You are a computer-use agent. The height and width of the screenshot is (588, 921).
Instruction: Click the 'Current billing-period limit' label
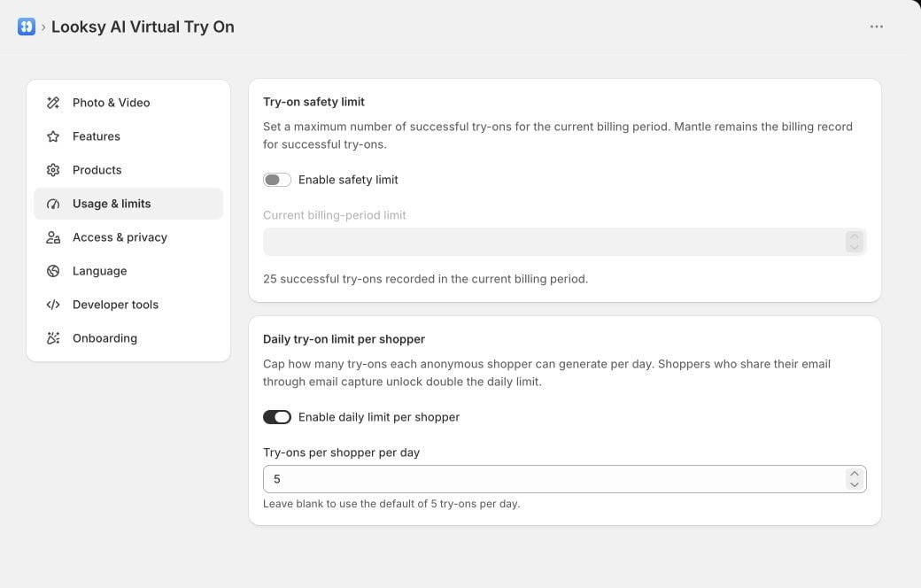pos(334,215)
